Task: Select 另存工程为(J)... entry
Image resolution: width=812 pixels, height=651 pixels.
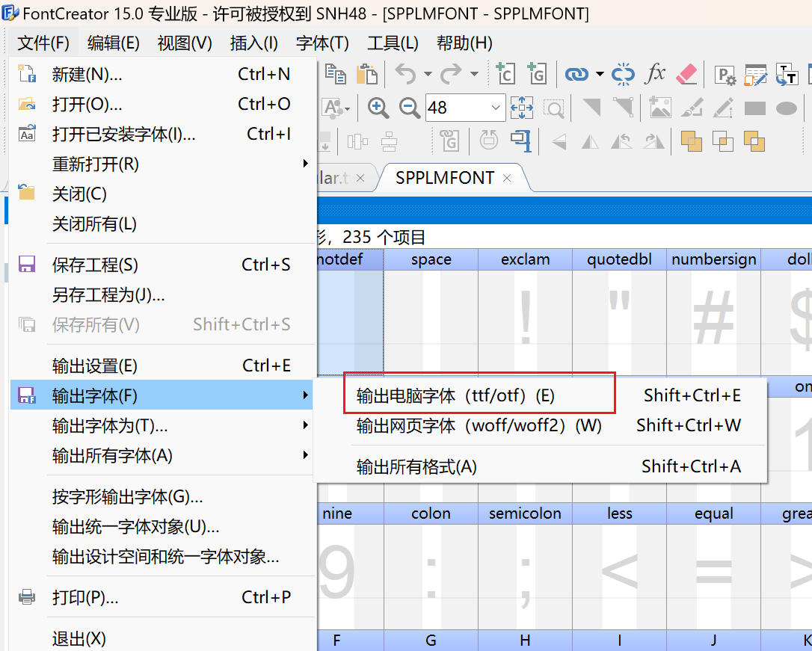Action: [x=162, y=295]
